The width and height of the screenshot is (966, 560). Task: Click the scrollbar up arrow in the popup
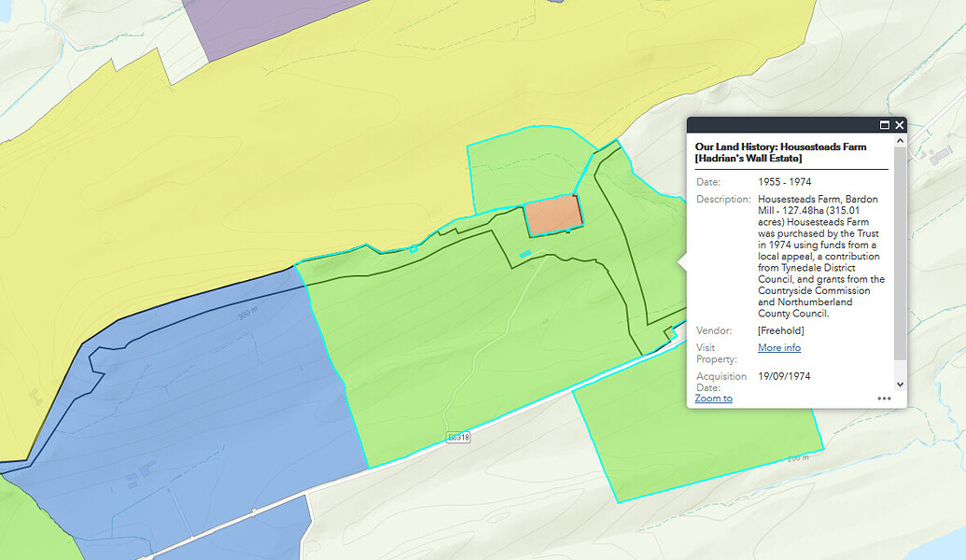(898, 140)
